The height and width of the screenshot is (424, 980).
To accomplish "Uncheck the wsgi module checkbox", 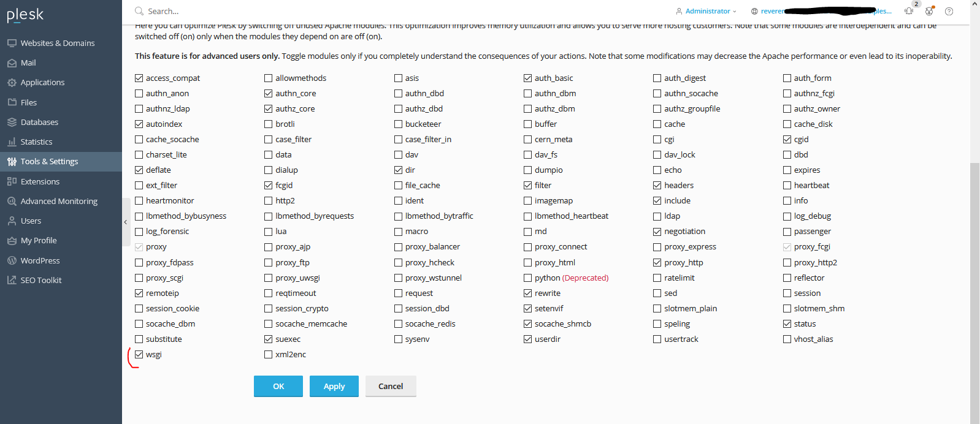I will click(139, 354).
